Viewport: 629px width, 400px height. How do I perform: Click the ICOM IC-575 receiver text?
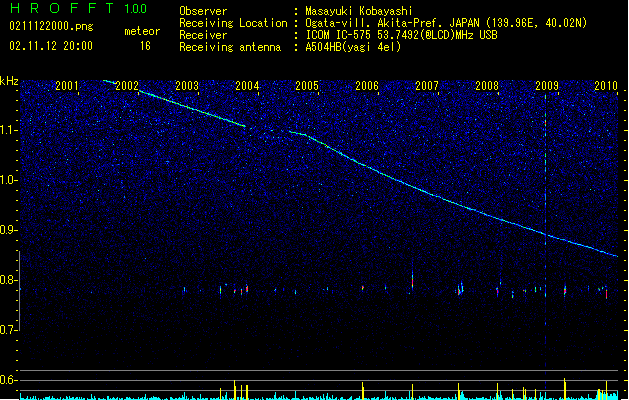pyautogui.click(x=401, y=35)
